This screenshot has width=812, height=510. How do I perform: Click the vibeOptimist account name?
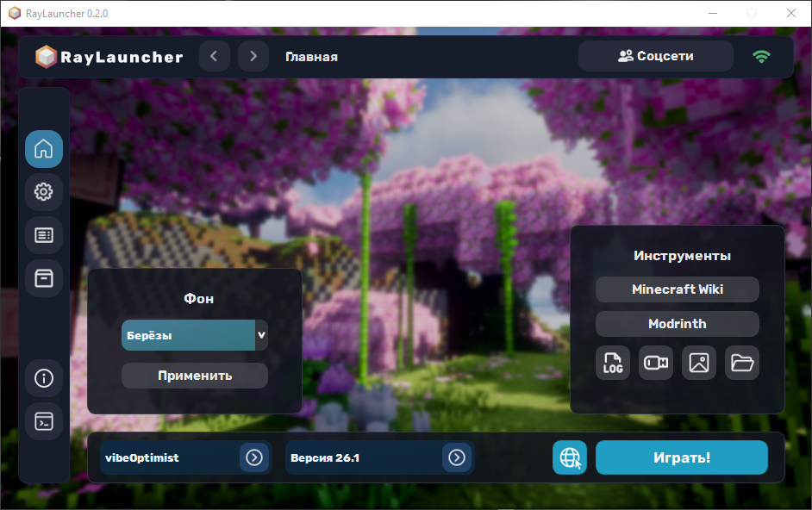click(x=142, y=457)
